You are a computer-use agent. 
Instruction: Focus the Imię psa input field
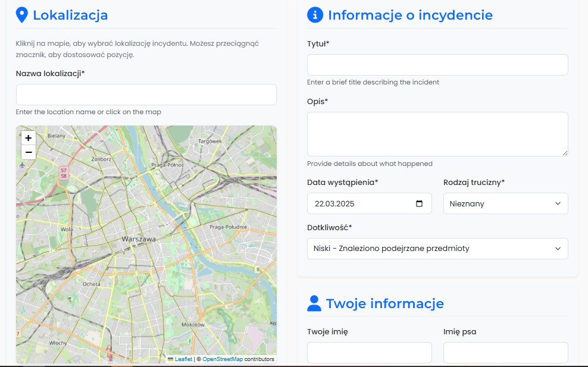[x=505, y=352]
